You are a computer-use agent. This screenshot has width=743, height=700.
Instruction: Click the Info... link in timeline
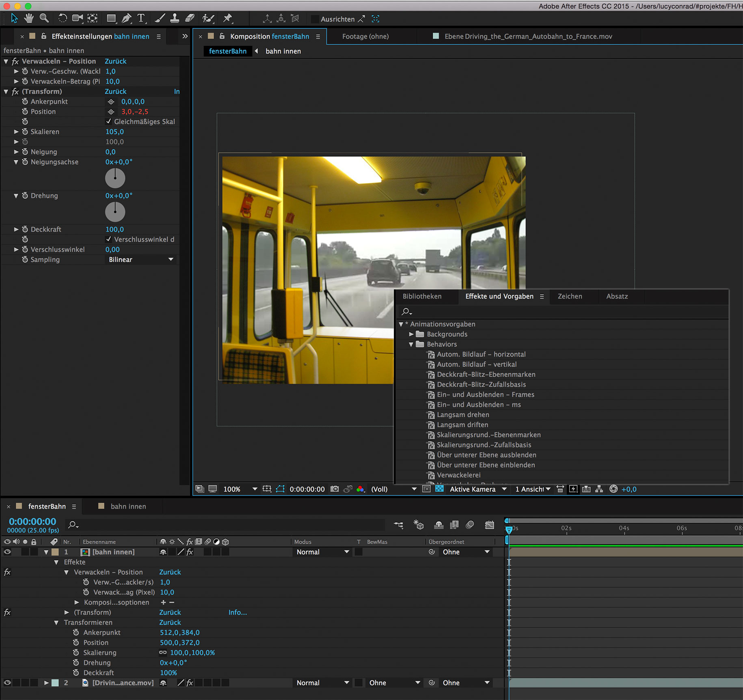(x=238, y=612)
